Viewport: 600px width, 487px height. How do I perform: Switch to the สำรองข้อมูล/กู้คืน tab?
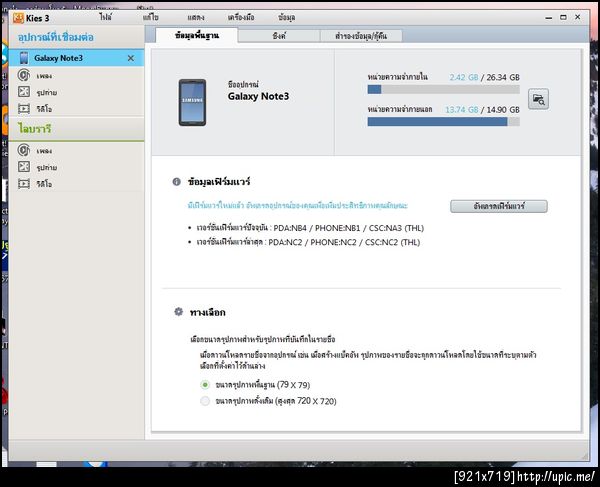pos(361,36)
